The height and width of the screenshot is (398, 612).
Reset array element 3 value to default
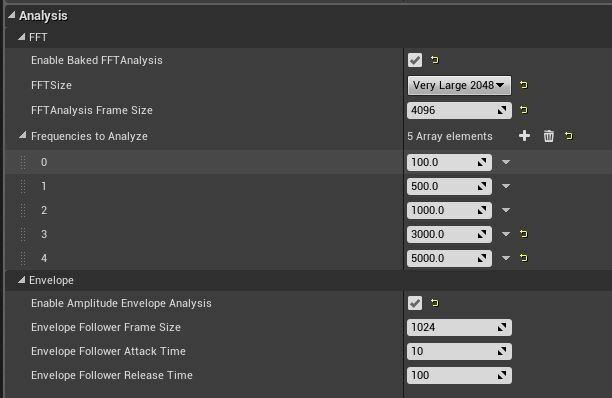click(x=524, y=234)
